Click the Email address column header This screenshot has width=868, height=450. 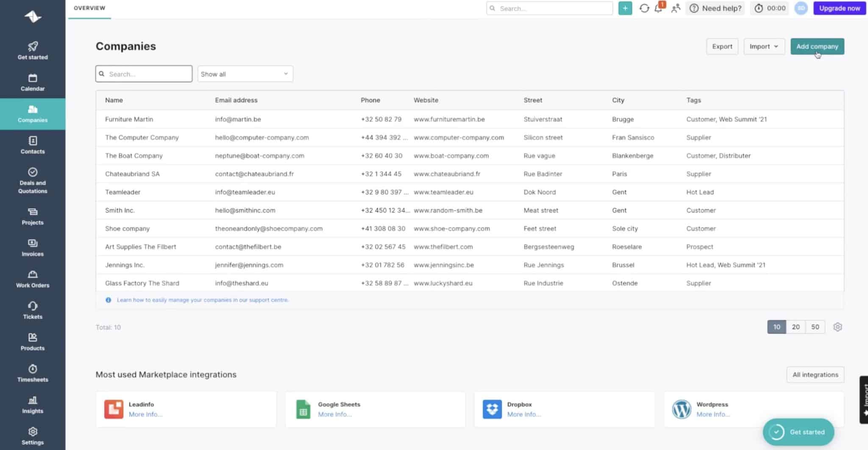(x=236, y=100)
